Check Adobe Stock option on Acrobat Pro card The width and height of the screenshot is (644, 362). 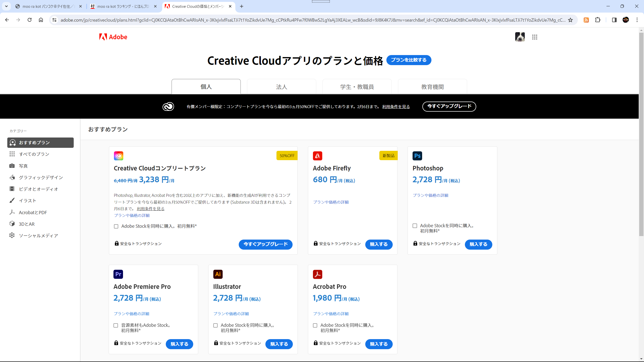pos(315,325)
